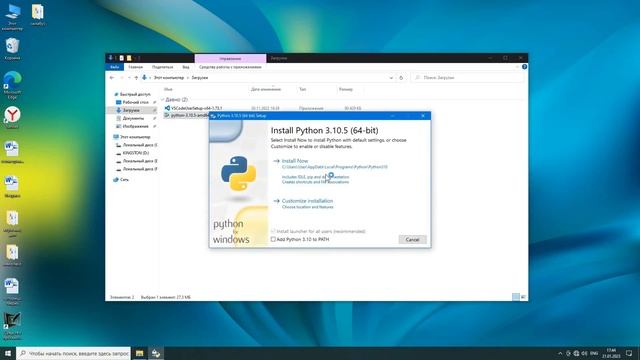This screenshot has width=640, height=360.
Task: Open the Главная ribbon tab
Action: (x=136, y=67)
